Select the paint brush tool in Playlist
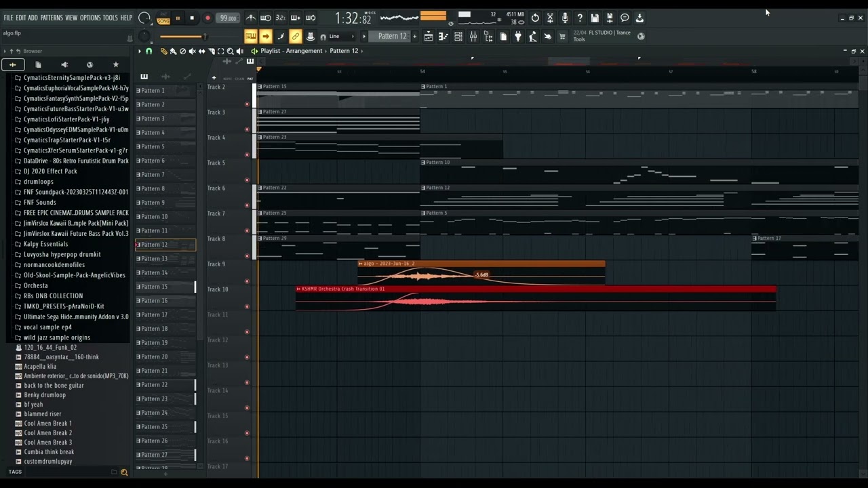 point(173,52)
